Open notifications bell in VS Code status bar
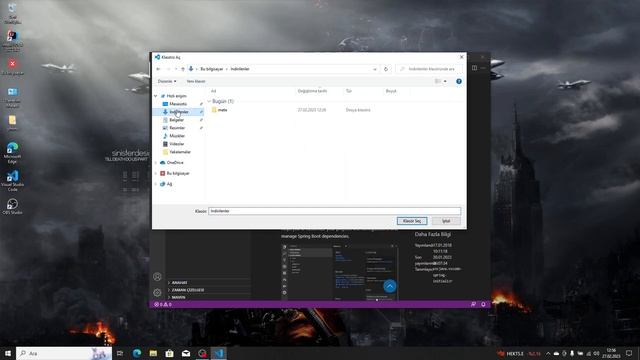The image size is (640, 360). tap(483, 304)
